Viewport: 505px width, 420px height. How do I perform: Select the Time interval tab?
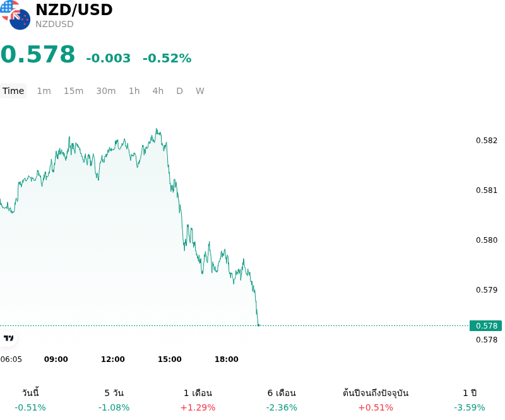click(13, 91)
